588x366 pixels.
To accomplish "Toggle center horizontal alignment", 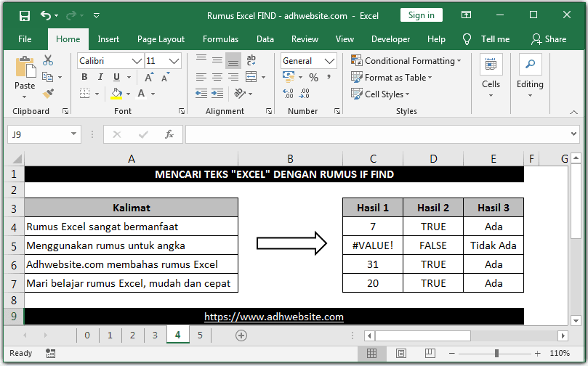I will [217, 77].
